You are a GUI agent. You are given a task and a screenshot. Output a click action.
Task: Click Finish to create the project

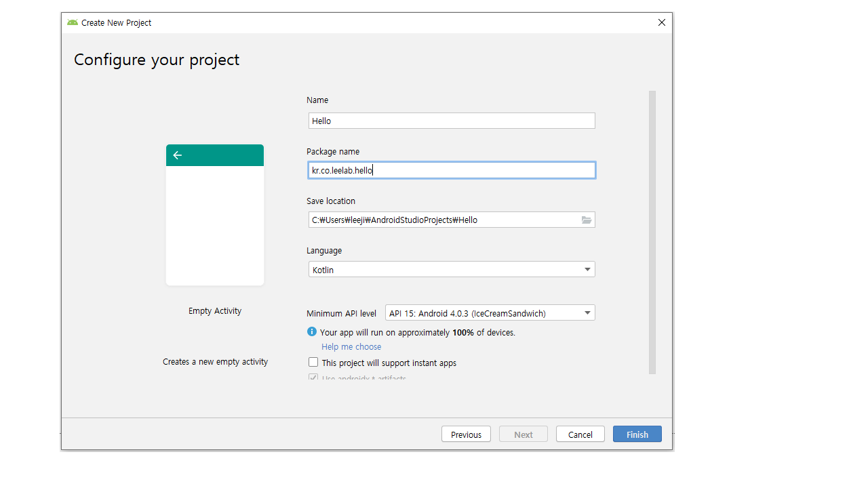click(x=637, y=434)
